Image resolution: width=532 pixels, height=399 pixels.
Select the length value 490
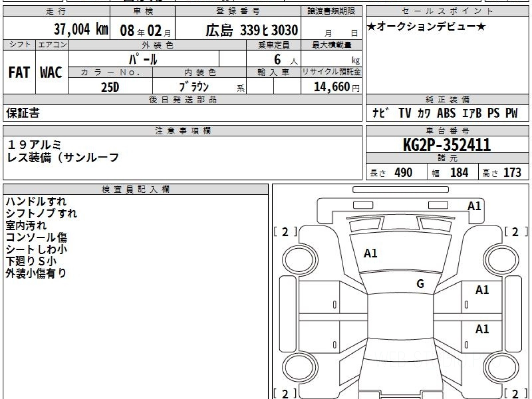[x=403, y=172]
